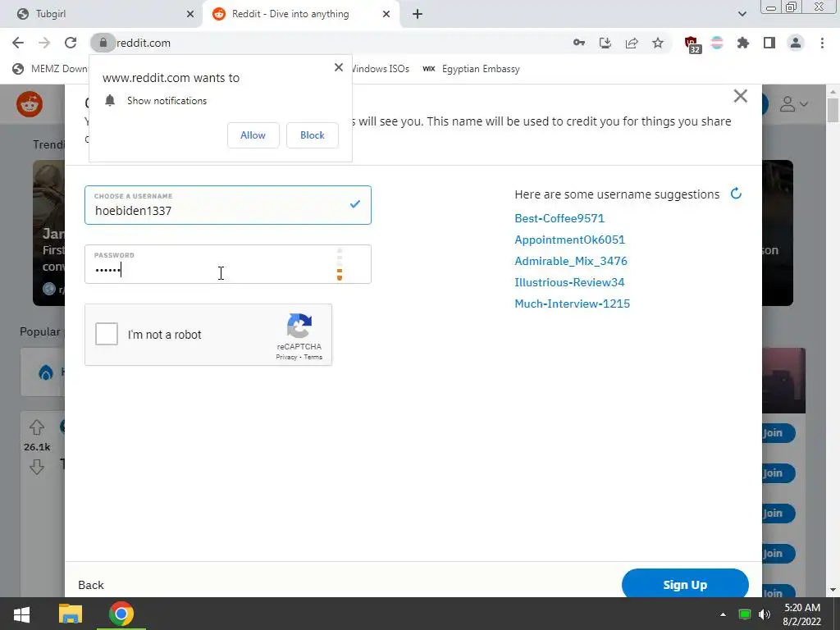Click the password strength meter
The image size is (840, 630).
pos(339,264)
